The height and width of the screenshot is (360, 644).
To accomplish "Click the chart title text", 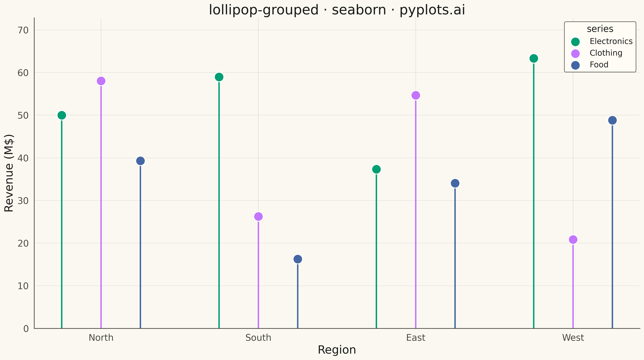I will pos(337,10).
